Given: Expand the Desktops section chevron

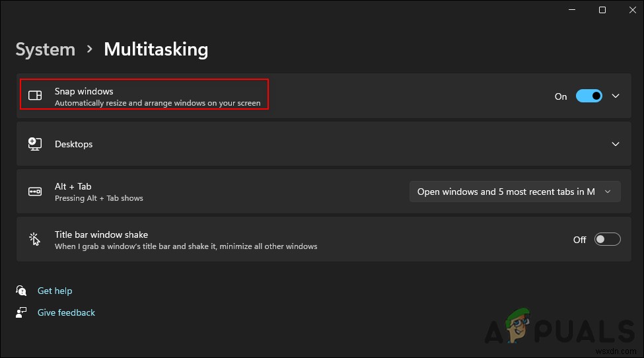Looking at the screenshot, I should 616,144.
